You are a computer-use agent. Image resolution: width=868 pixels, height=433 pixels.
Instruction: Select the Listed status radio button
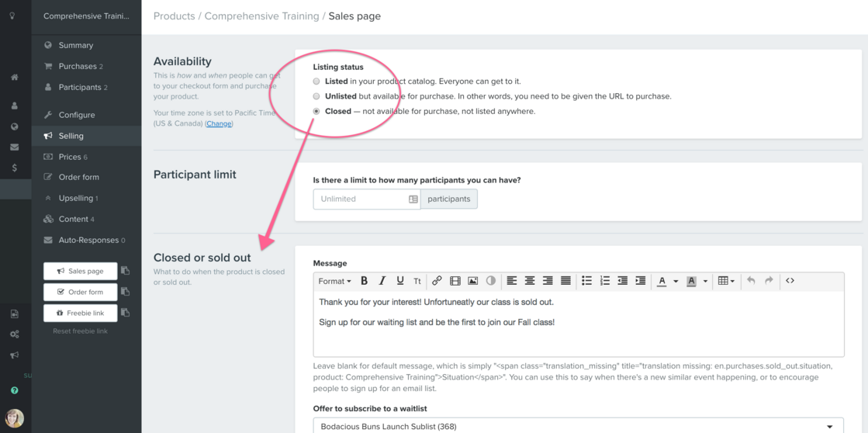[316, 81]
